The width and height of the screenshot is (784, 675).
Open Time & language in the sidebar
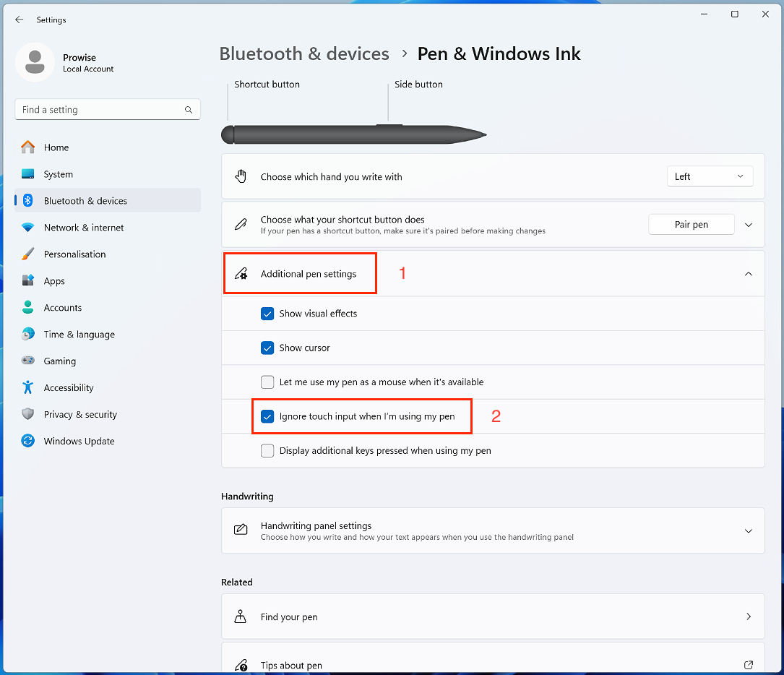pos(79,335)
